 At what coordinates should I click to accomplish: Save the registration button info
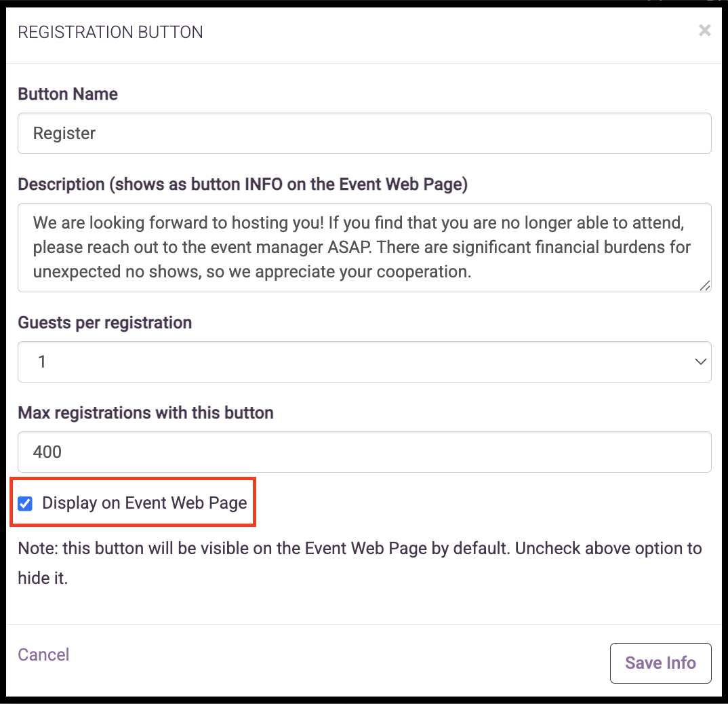pos(660,663)
